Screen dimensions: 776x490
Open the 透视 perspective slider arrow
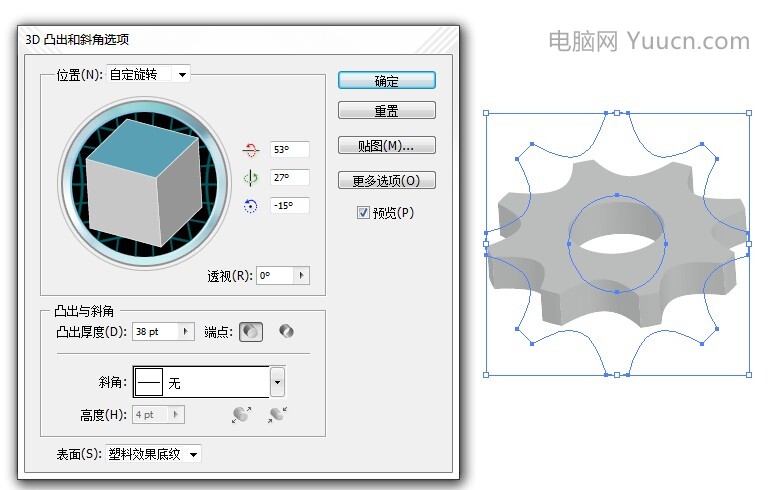[x=301, y=276]
